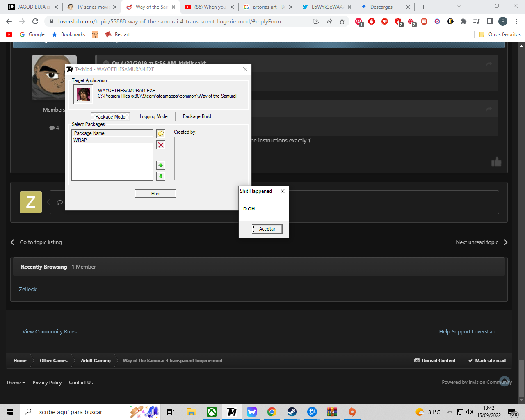The width and height of the screenshot is (525, 420).
Task: Reload the page in Chrome
Action: [x=35, y=21]
